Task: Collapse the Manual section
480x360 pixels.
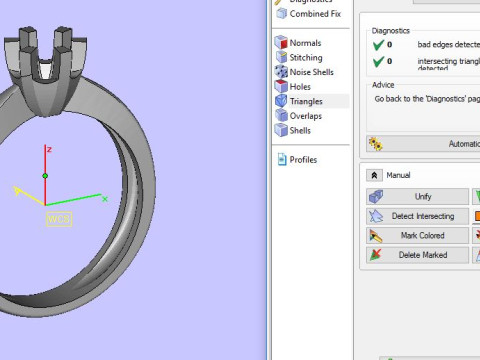Action: click(374, 175)
